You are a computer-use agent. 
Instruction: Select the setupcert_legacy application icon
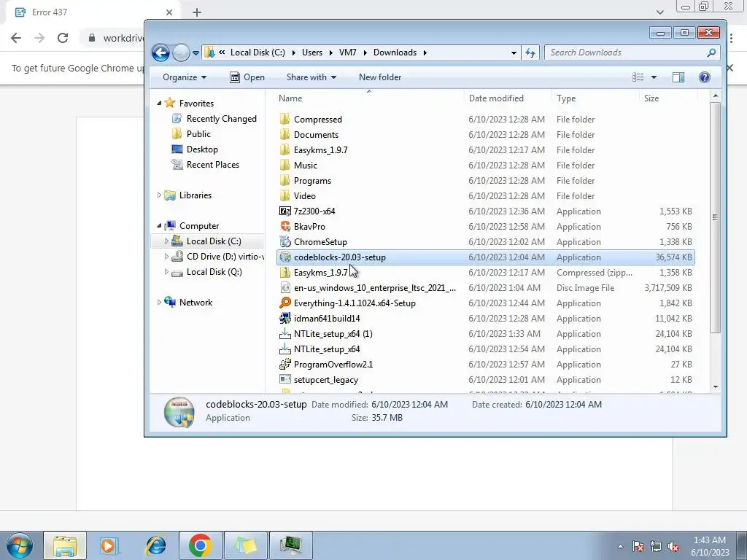[x=285, y=379]
